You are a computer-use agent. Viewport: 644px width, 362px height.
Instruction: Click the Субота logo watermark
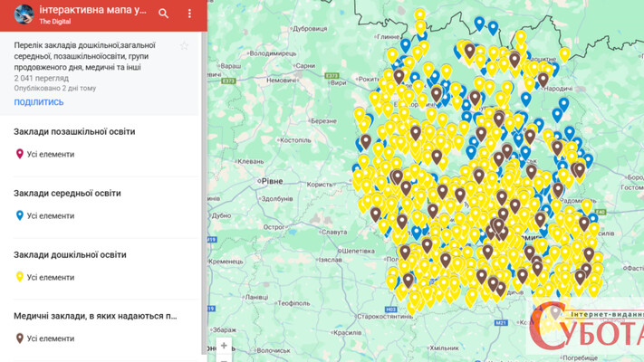pyautogui.click(x=586, y=329)
